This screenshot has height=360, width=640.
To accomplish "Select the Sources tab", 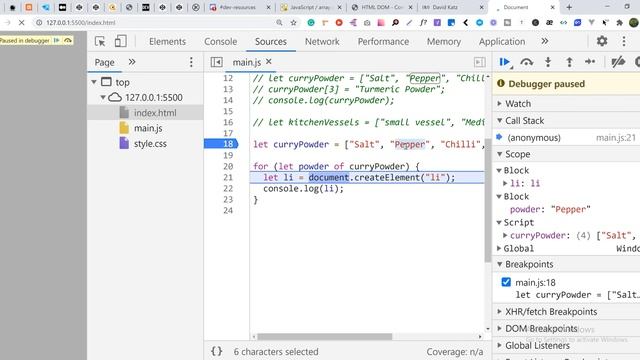I will (271, 41).
